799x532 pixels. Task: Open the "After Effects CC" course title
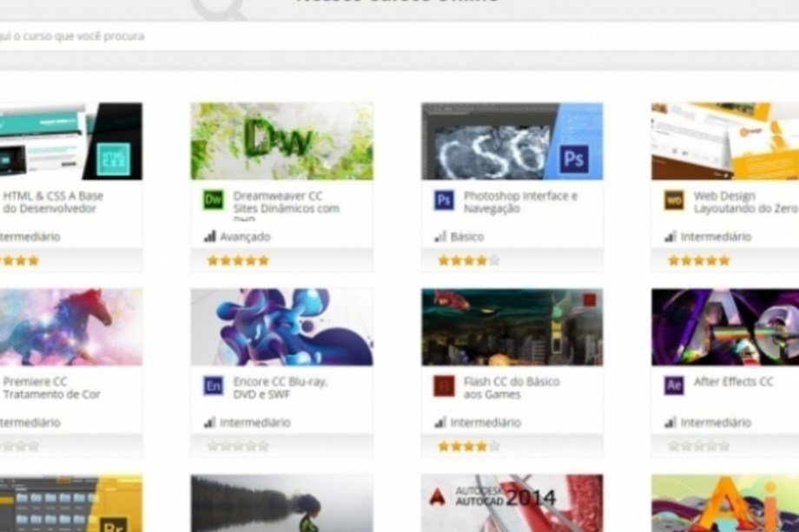pos(733,382)
